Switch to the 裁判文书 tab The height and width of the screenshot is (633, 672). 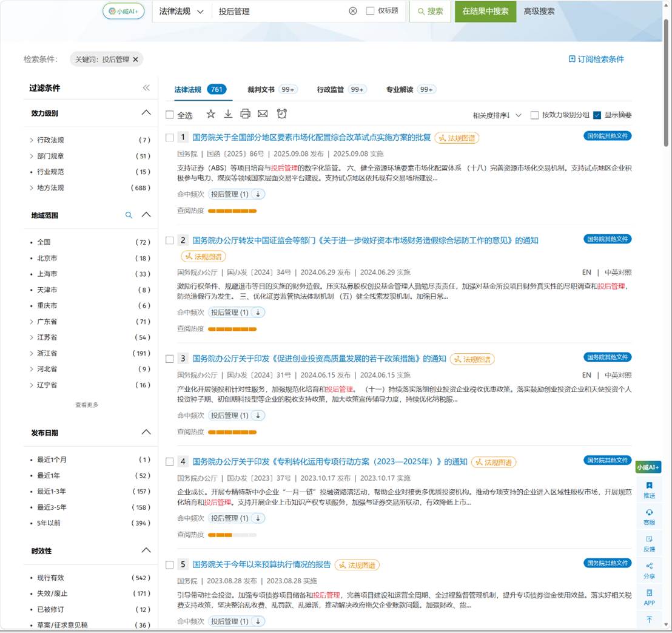click(272, 89)
